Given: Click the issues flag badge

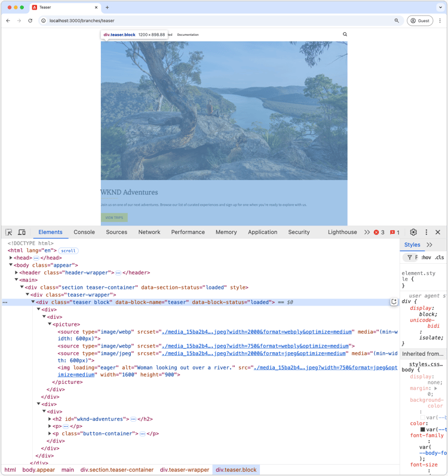Looking at the screenshot, I should click(x=395, y=232).
